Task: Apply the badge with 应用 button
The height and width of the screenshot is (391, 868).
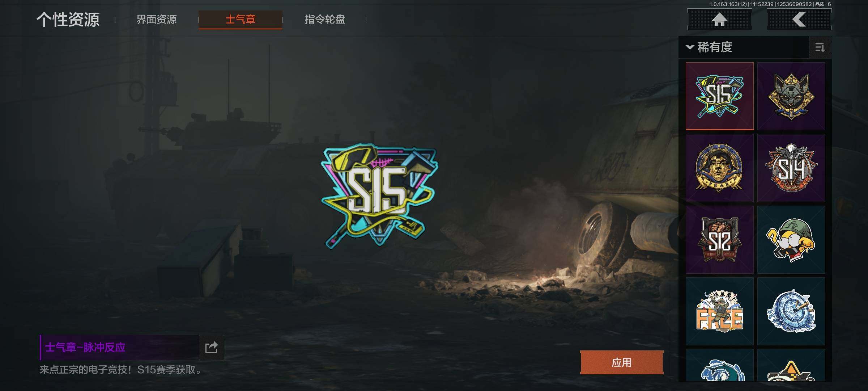Action: click(x=622, y=362)
